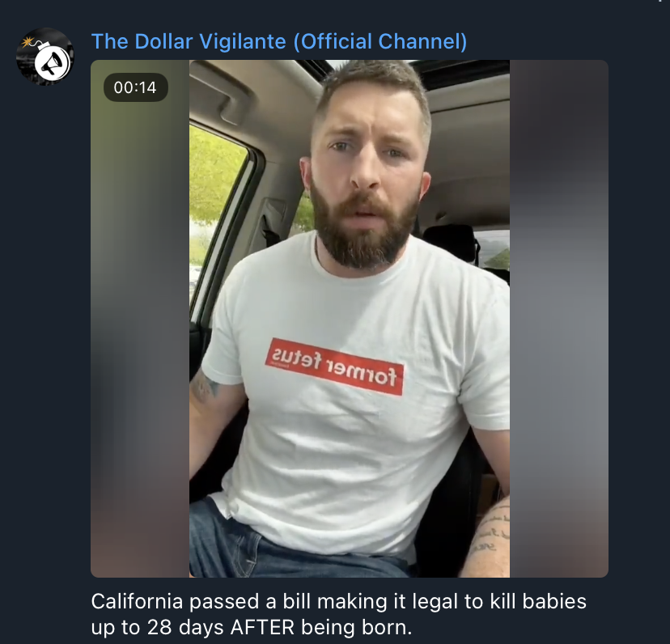Image resolution: width=670 pixels, height=644 pixels.
Task: Click the blurred left margin of video
Action: 140,319
